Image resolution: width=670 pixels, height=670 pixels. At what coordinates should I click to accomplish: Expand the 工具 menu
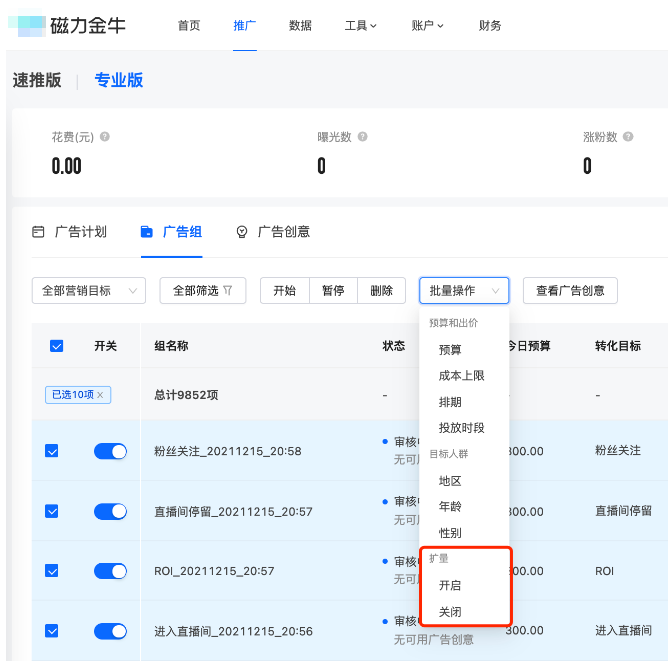coord(360,26)
